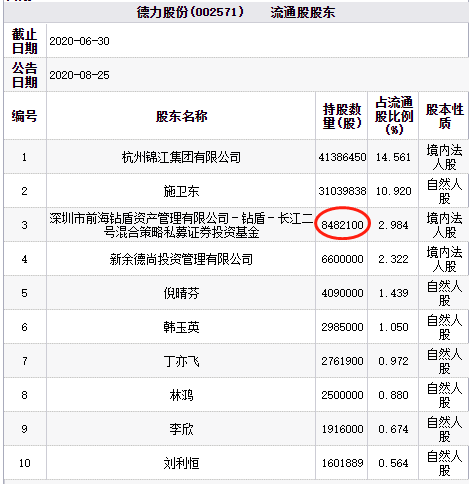Select shareholder 韩玉英
This screenshot has width=474, height=484.
pos(181,327)
